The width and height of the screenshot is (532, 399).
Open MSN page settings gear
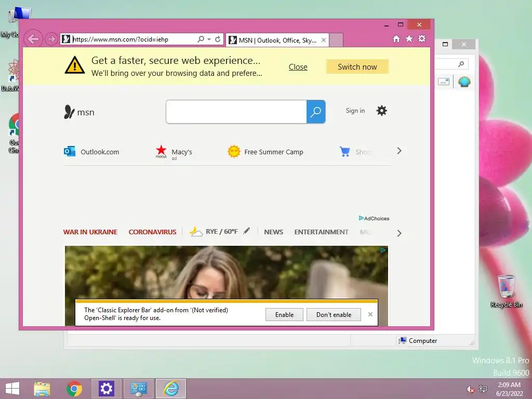382,111
